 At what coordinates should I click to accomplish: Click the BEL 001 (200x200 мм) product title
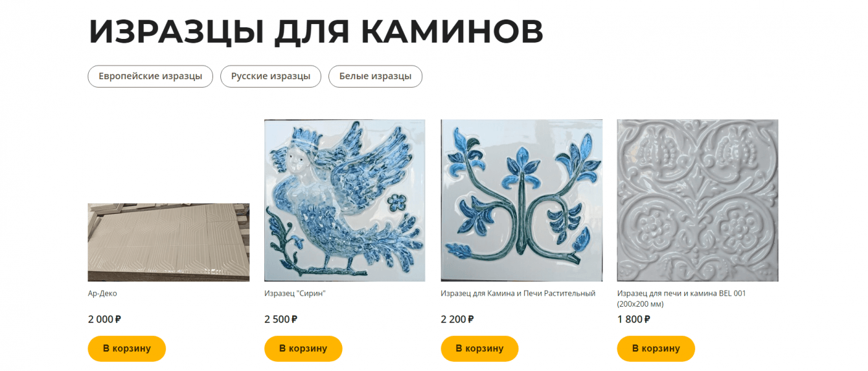click(x=681, y=298)
